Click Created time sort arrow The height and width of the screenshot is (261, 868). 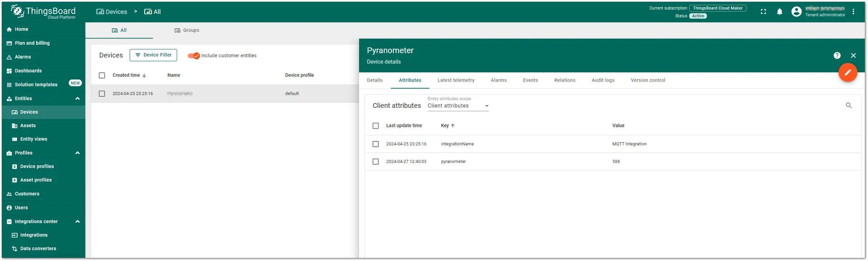tap(144, 75)
